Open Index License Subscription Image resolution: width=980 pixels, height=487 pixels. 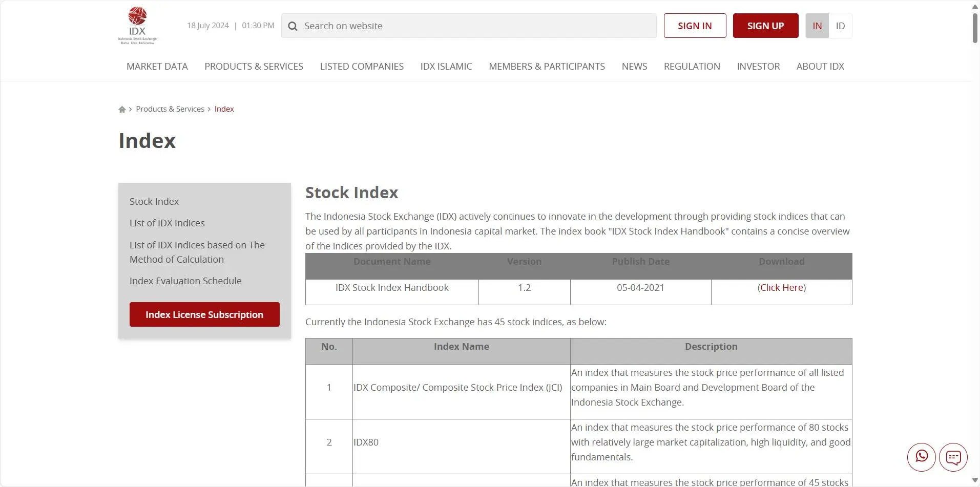tap(204, 314)
